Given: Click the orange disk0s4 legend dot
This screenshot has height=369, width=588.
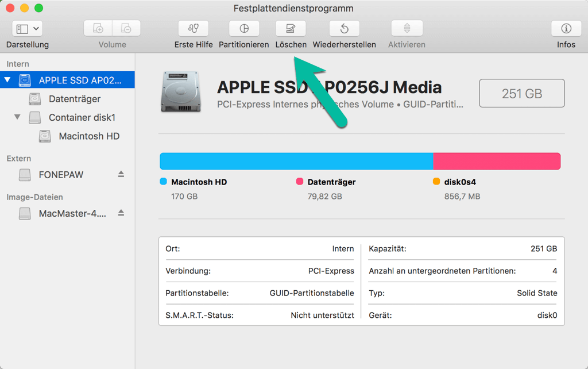Looking at the screenshot, I should coord(436,182).
